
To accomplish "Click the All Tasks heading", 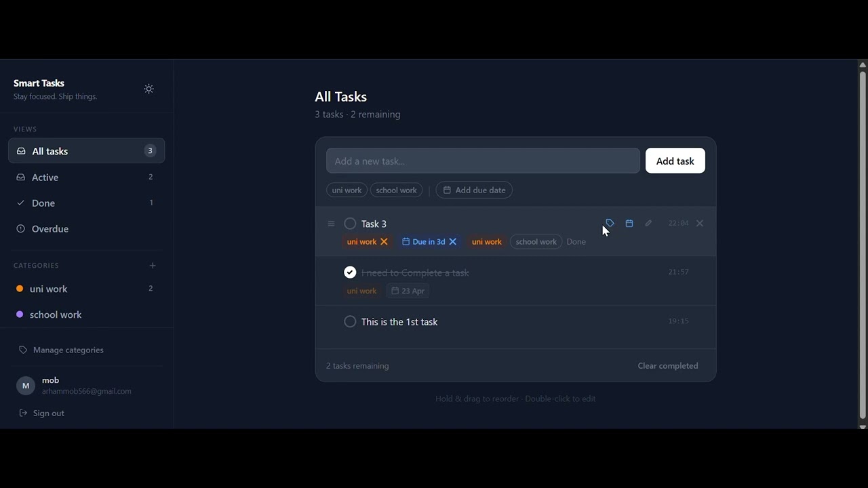I will [340, 96].
